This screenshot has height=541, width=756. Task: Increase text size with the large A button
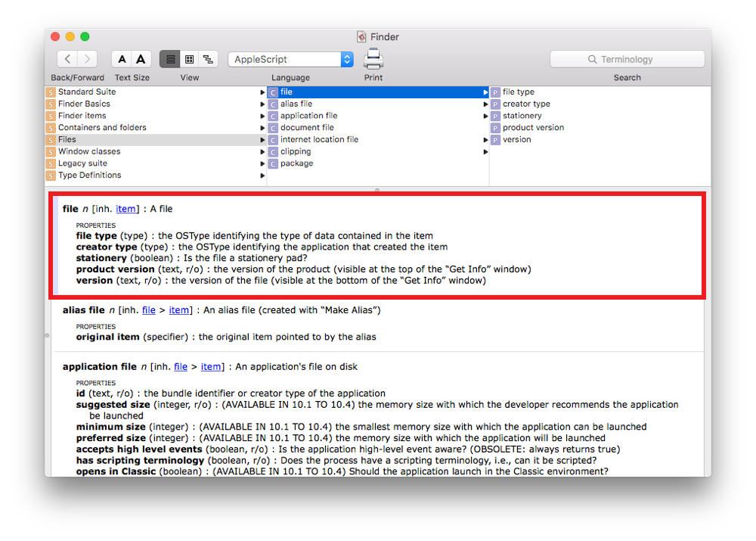pos(141,59)
